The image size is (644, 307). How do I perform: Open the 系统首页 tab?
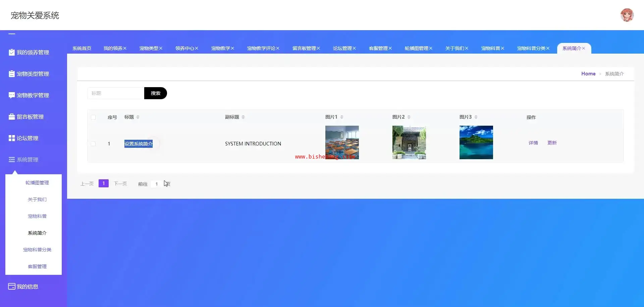pyautogui.click(x=82, y=48)
